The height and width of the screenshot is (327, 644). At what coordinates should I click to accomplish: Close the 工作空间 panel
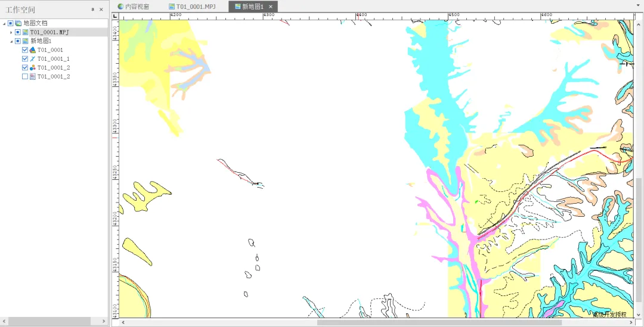(x=101, y=10)
